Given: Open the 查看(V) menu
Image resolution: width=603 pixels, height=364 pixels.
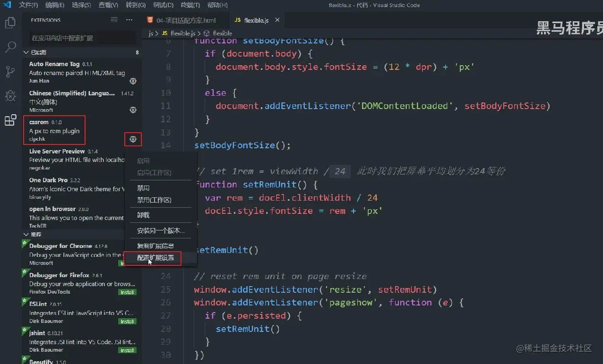Looking at the screenshot, I should [108, 5].
